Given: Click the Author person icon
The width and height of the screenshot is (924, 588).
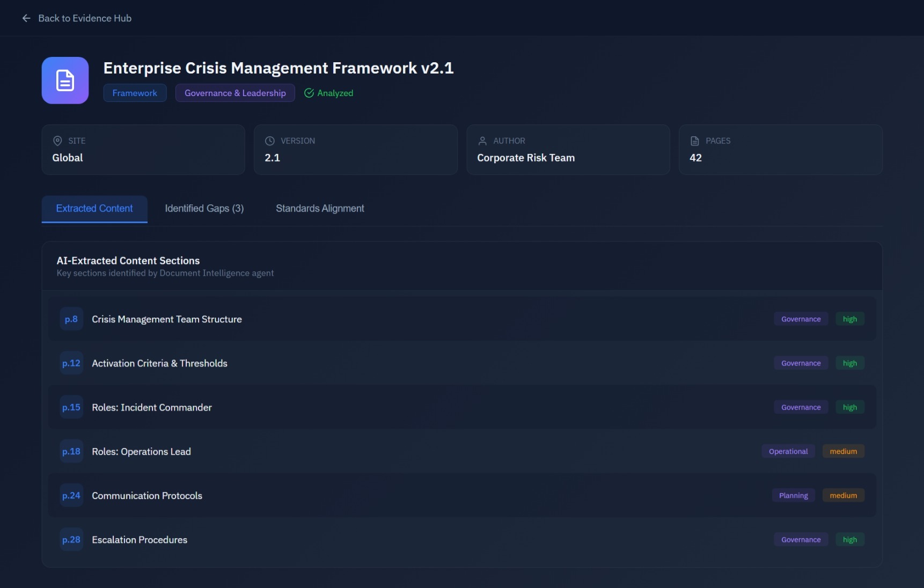Looking at the screenshot, I should coord(482,141).
